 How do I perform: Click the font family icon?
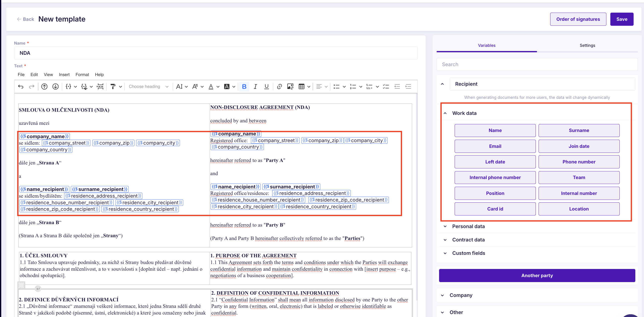(195, 87)
